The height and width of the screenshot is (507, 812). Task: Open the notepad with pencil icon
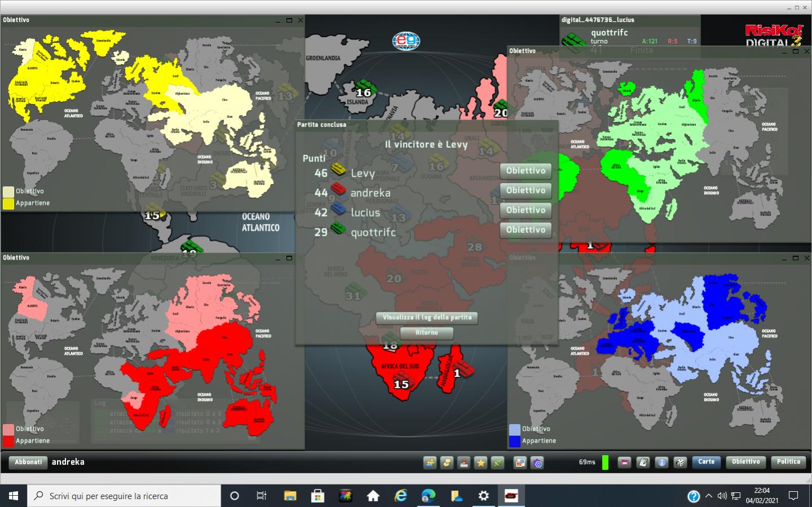[x=643, y=462]
